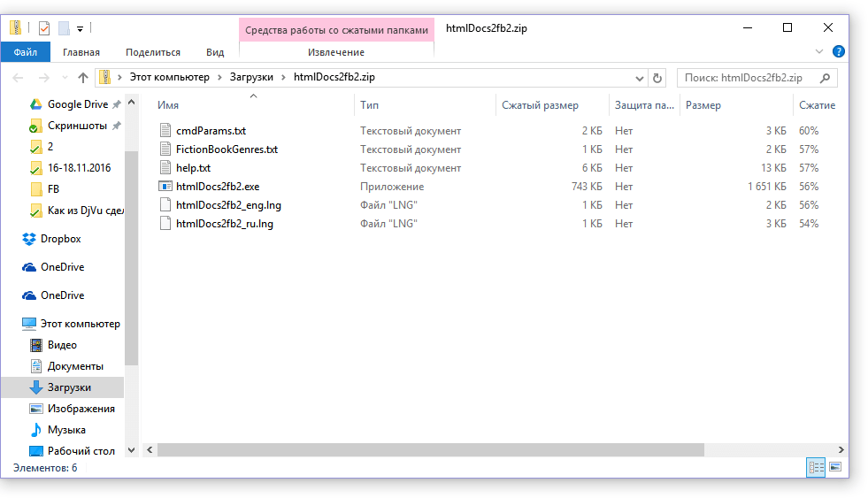The height and width of the screenshot is (498, 868).
Task: Select the cmdParams.txt file icon
Action: (165, 131)
